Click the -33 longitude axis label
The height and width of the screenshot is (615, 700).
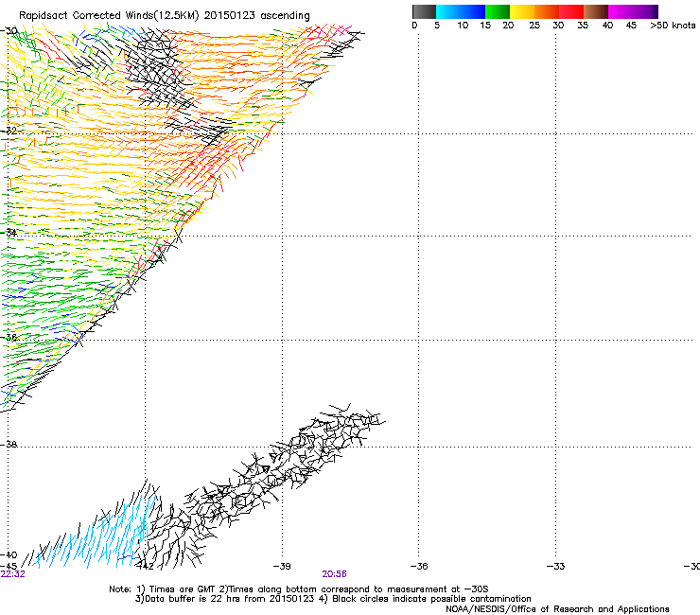pyautogui.click(x=556, y=567)
